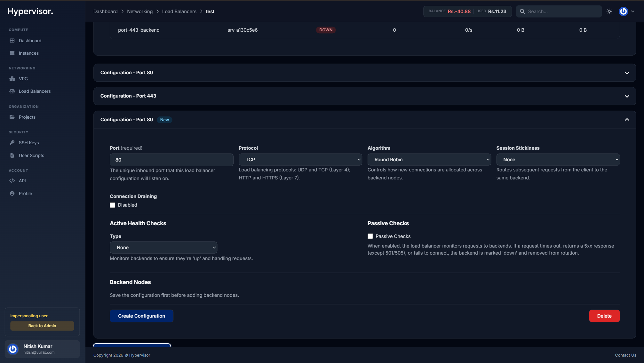The height and width of the screenshot is (363, 644).
Task: Check the Passive Checks checkbox
Action: click(370, 236)
